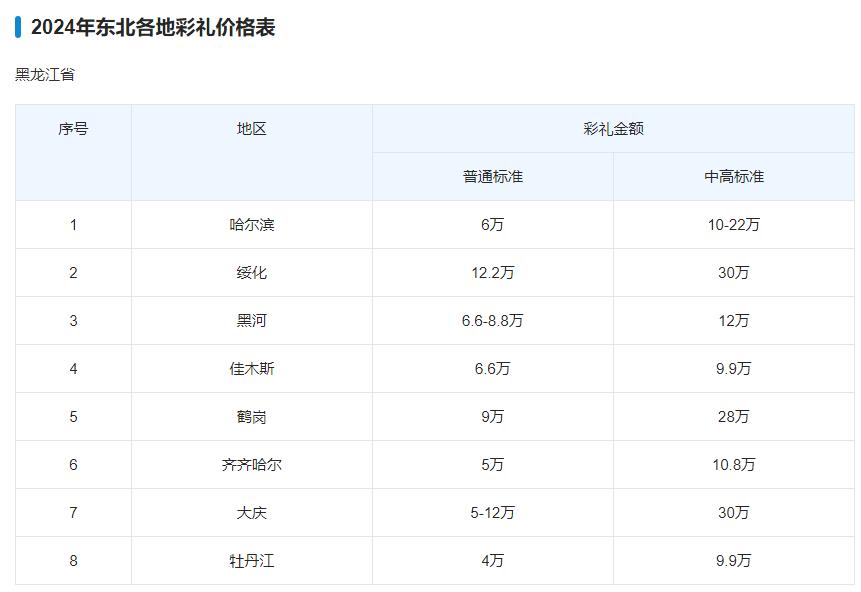The height and width of the screenshot is (592, 861).
Task: Select the 哈尔滨 region cell
Action: click(252, 225)
